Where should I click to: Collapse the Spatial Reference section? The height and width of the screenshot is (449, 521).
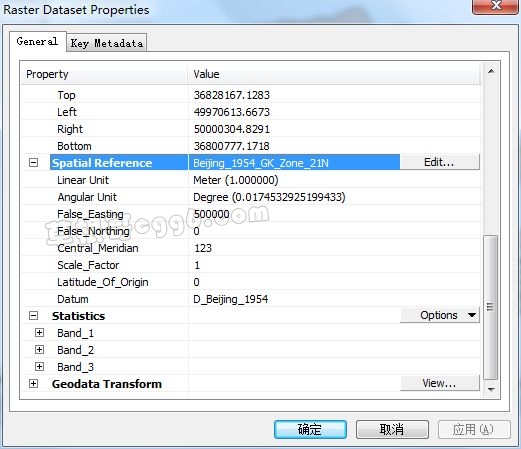(33, 163)
